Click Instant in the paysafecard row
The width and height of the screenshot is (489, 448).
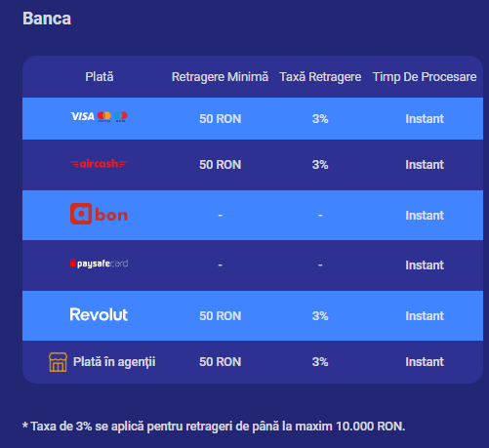coord(425,265)
